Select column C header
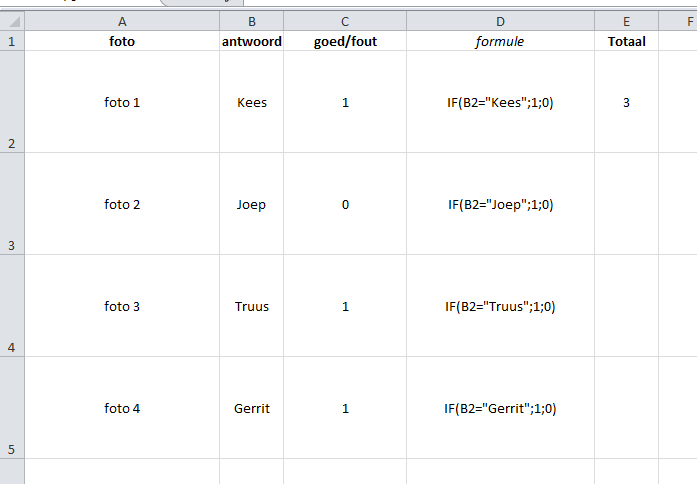Image resolution: width=697 pixels, height=484 pixels. 345,21
